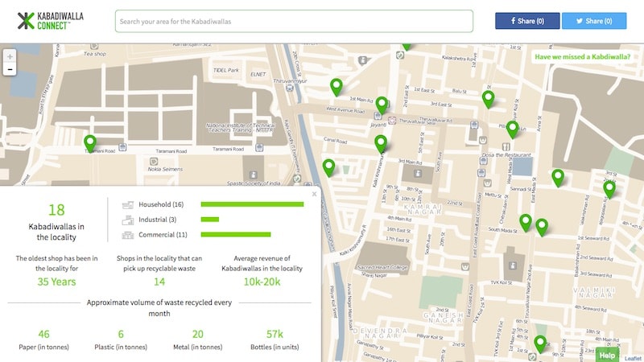The height and width of the screenshot is (362, 644).
Task: Click the Commercial (11) green bar
Action: pyautogui.click(x=236, y=234)
